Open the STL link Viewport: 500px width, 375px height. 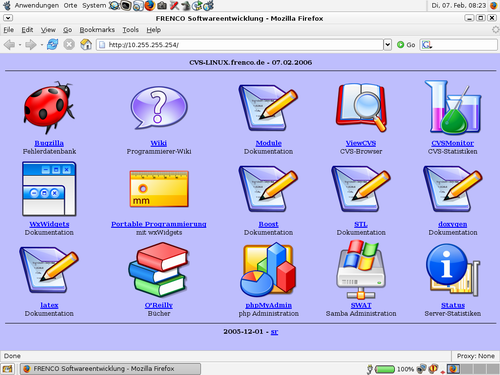click(361, 224)
